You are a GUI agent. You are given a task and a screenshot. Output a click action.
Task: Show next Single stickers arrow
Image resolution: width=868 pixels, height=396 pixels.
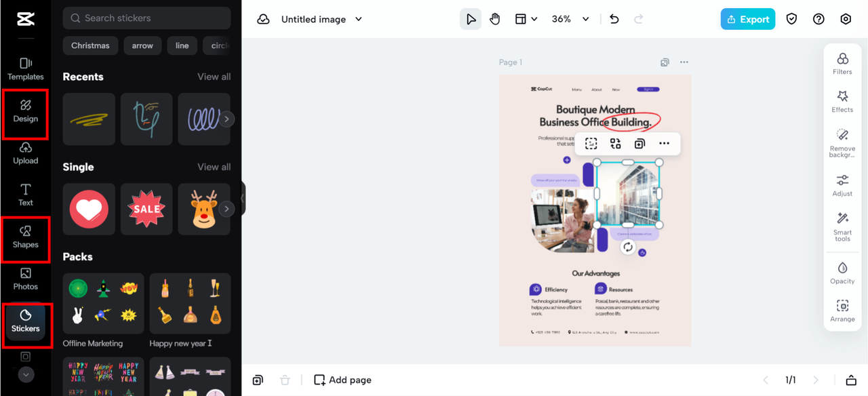226,209
